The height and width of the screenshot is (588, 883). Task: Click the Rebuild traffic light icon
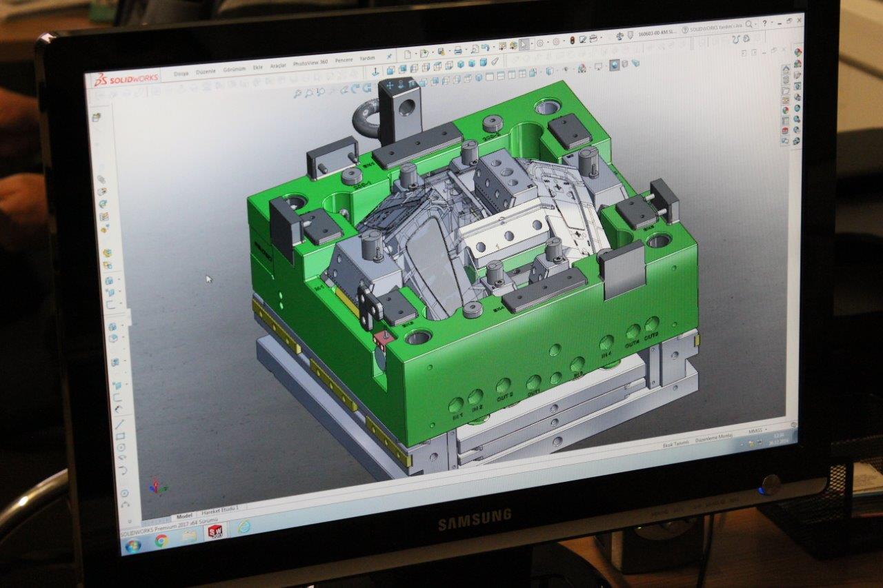point(573,41)
